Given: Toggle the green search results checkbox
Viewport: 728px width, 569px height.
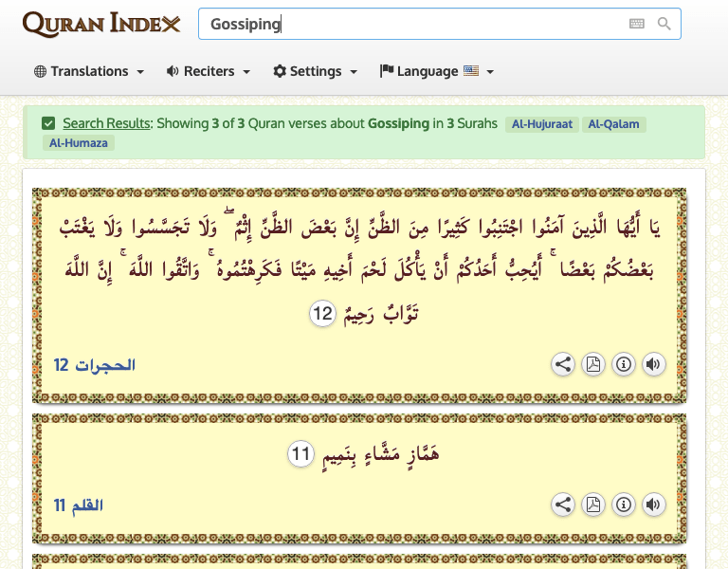Looking at the screenshot, I should coord(48,123).
